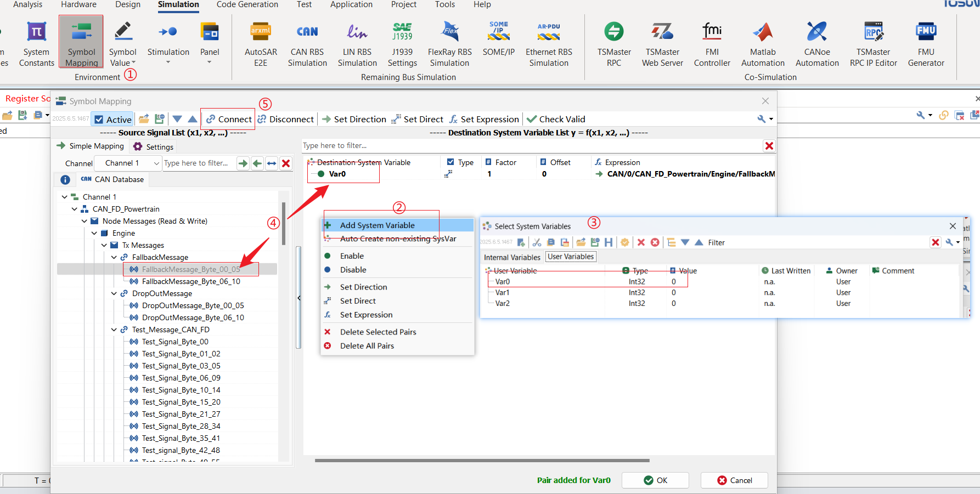This screenshot has height=494, width=980.
Task: Click the OK button
Action: pyautogui.click(x=655, y=480)
